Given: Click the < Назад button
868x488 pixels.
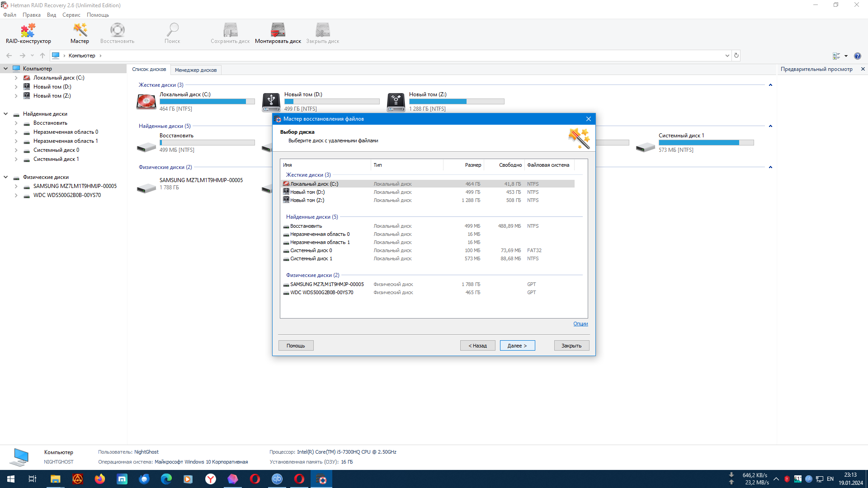Looking at the screenshot, I should pos(477,346).
